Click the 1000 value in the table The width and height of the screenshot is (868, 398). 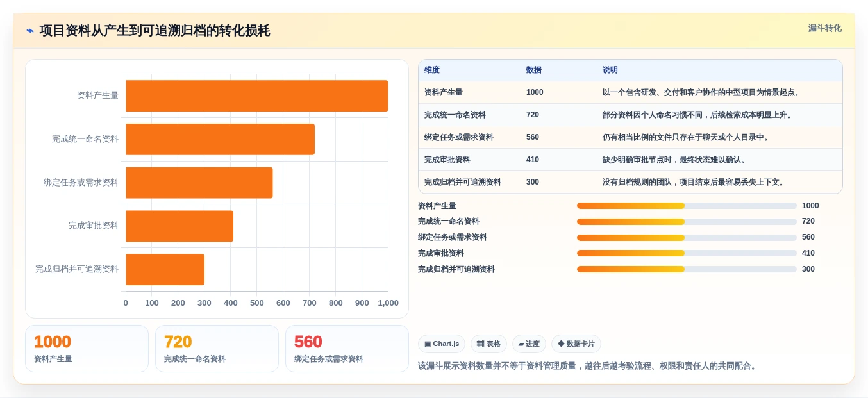pyautogui.click(x=535, y=92)
